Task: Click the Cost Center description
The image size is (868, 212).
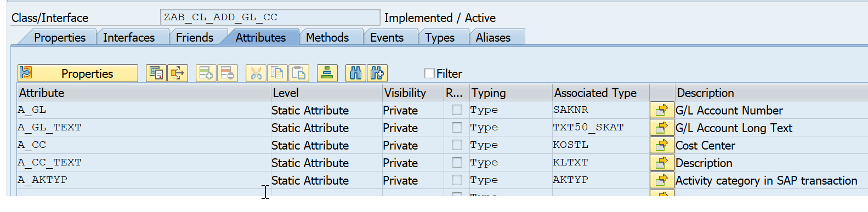Action: [705, 145]
